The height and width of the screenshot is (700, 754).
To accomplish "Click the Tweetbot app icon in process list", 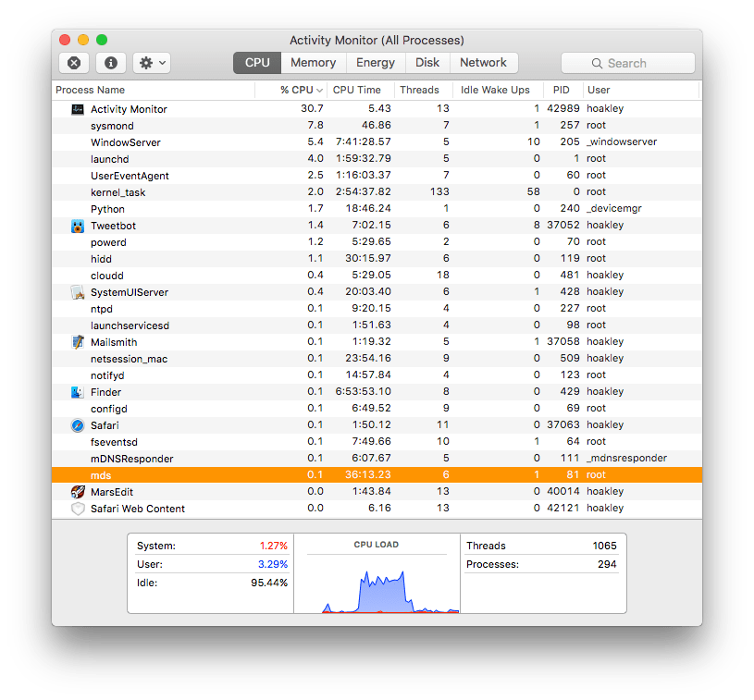I will (78, 225).
